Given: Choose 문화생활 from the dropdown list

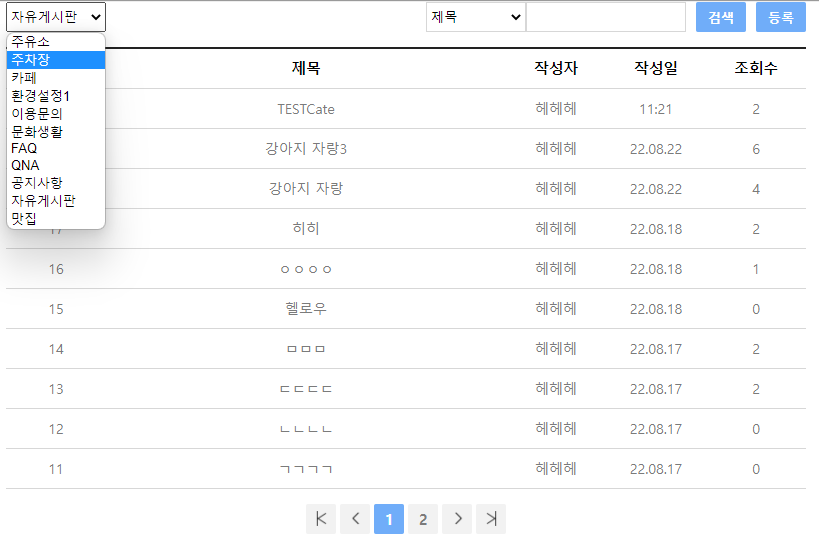Looking at the screenshot, I should point(56,131).
